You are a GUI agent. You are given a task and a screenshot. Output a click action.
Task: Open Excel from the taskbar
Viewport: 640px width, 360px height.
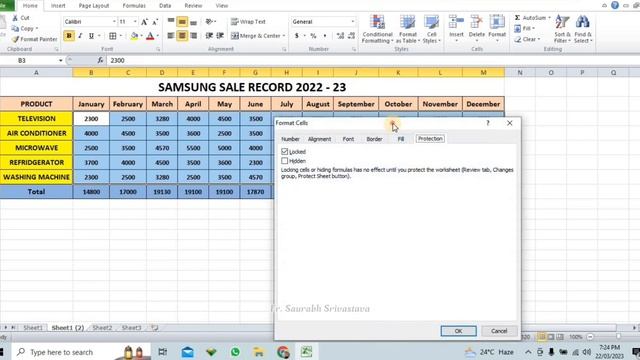(x=307, y=351)
